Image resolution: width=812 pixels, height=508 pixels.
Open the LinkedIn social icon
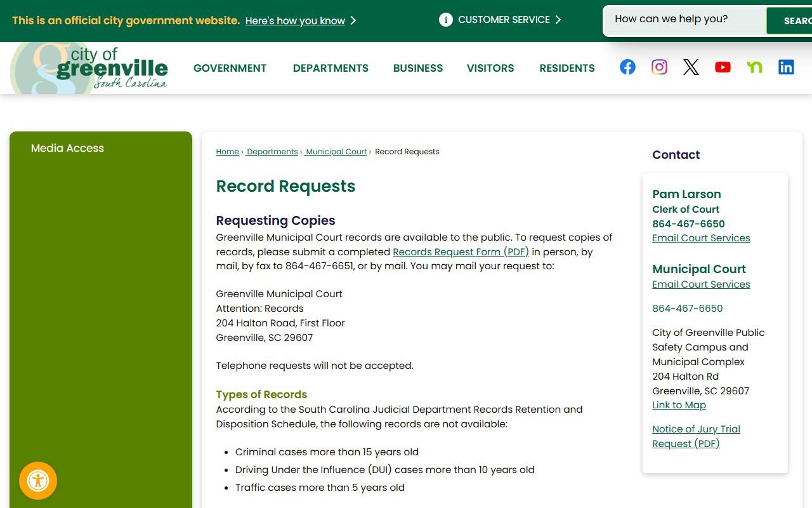tap(786, 67)
